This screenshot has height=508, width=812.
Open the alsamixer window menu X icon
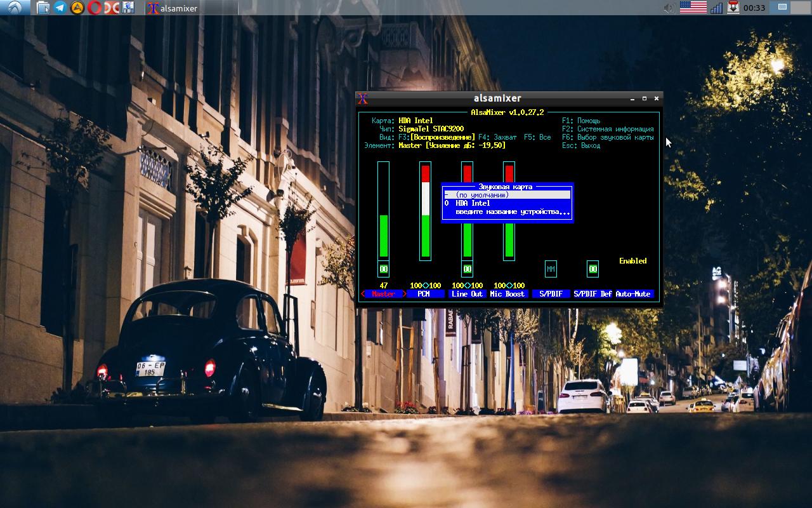[363, 98]
